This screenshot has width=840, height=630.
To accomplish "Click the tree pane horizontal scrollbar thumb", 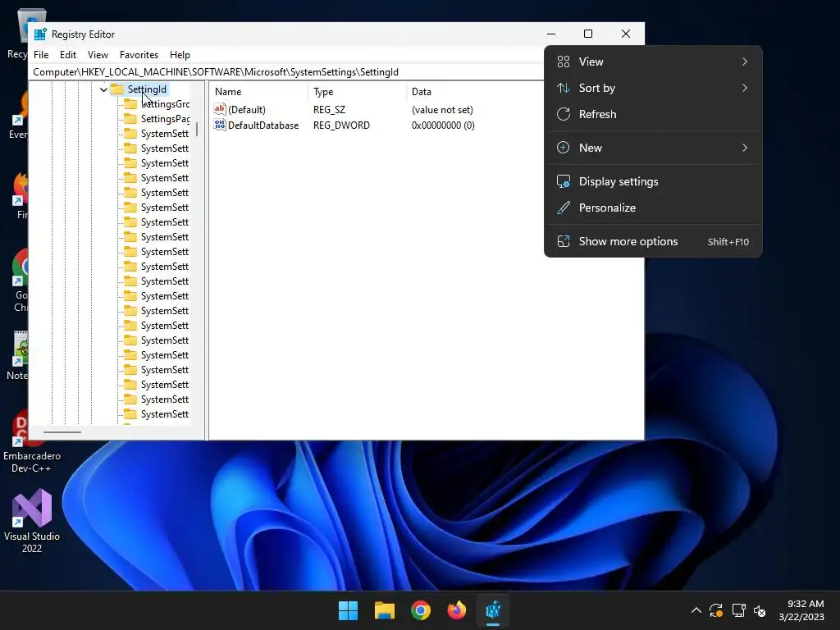I will point(62,431).
